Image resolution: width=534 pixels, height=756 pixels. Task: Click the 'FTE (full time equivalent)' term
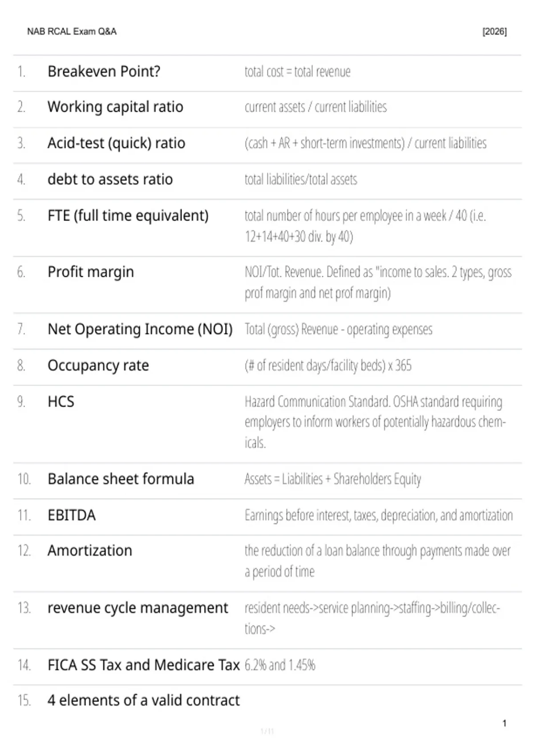(128, 216)
